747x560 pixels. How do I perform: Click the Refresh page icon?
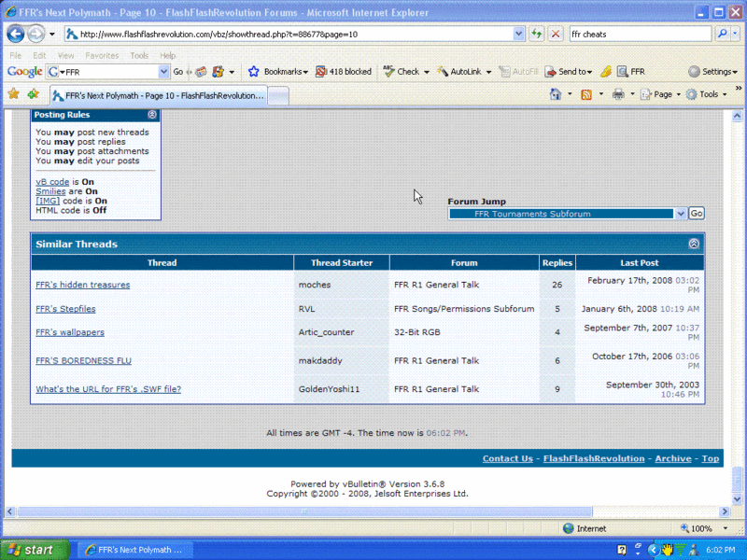point(537,33)
